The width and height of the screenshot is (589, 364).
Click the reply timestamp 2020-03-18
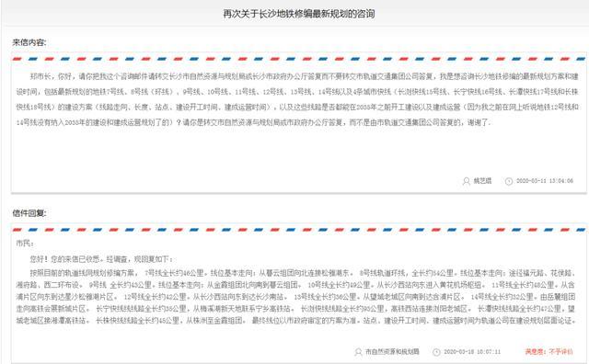(x=472, y=352)
